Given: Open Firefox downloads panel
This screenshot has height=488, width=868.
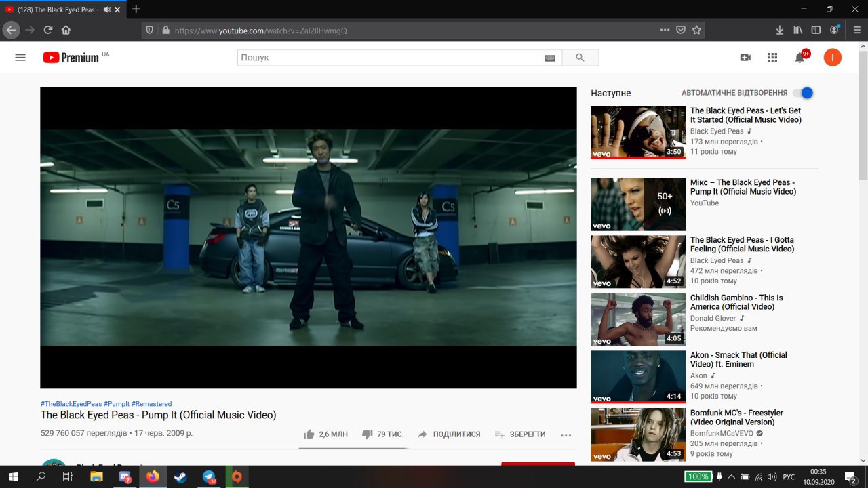Looking at the screenshot, I should [x=780, y=30].
